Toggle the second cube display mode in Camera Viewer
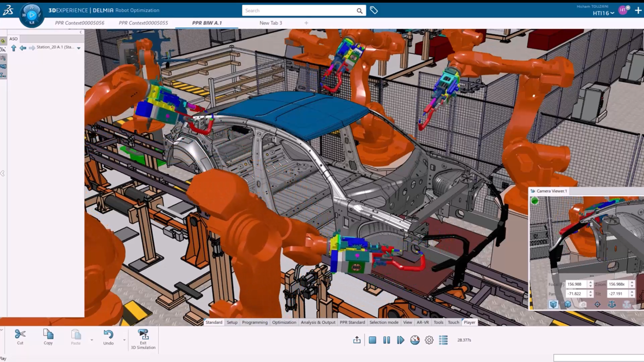This screenshot has width=644, height=362. pos(568,304)
